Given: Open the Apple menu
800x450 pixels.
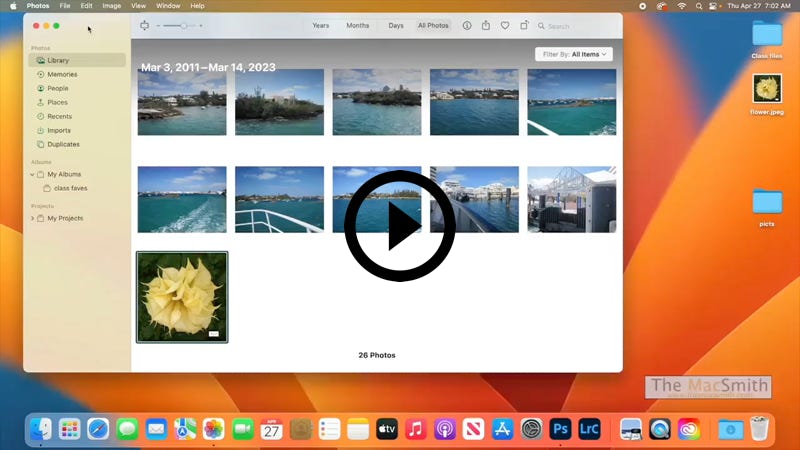Looking at the screenshot, I should pos(13,6).
